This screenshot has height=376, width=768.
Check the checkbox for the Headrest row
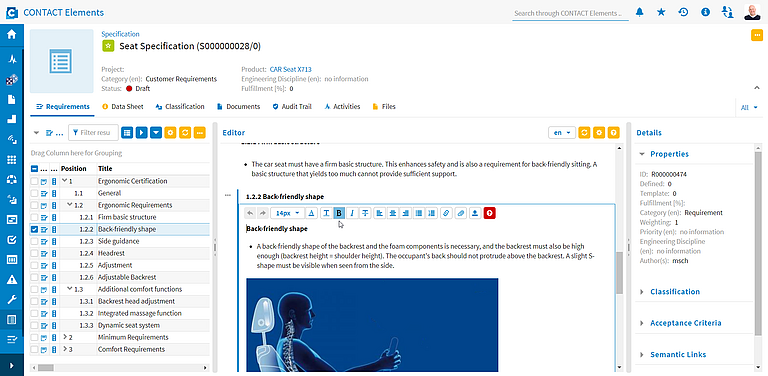point(34,253)
